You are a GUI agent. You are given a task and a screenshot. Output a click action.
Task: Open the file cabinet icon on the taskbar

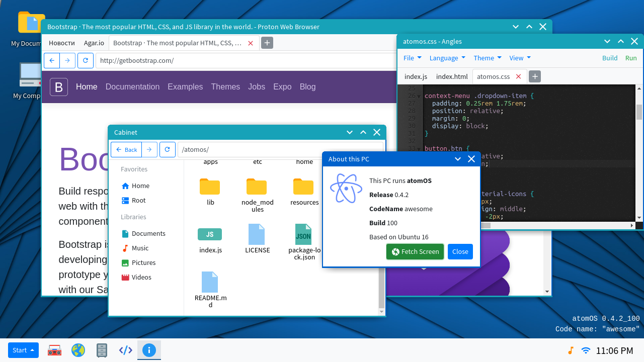tap(102, 350)
